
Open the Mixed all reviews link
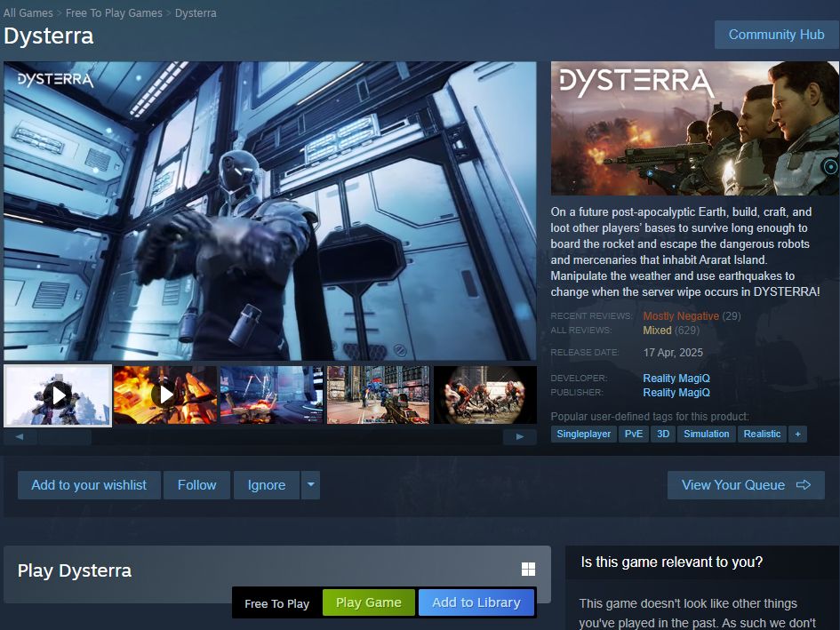coord(657,331)
